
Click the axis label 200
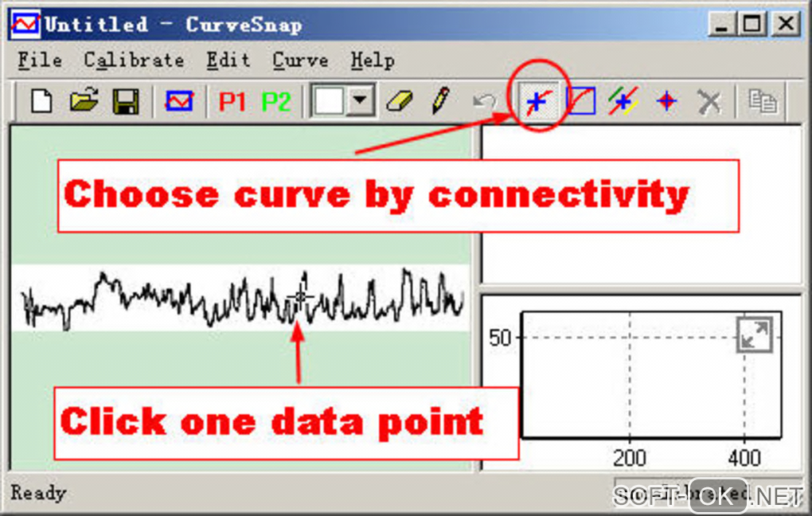pyautogui.click(x=629, y=458)
